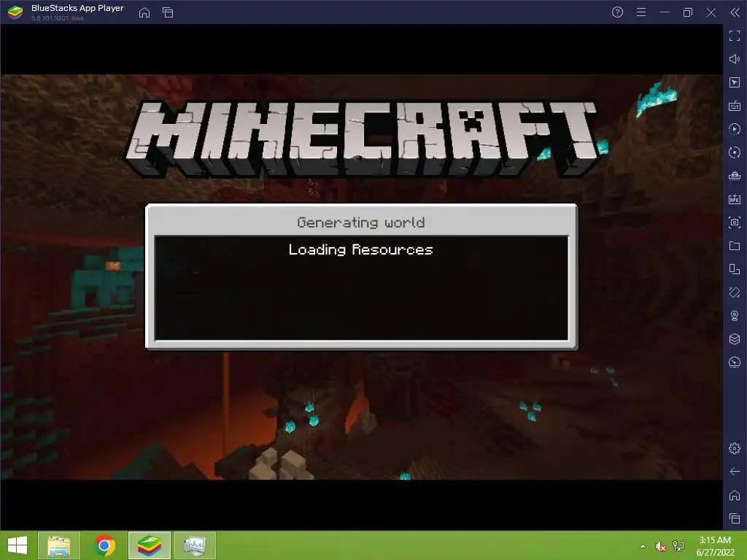This screenshot has height=560, width=747.
Task: Toggle the eco mode speedometer icon
Action: click(x=734, y=362)
